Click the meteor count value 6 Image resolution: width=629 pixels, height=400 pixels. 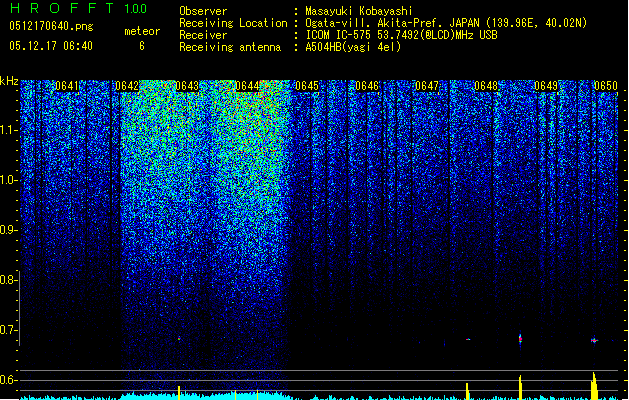point(142,46)
